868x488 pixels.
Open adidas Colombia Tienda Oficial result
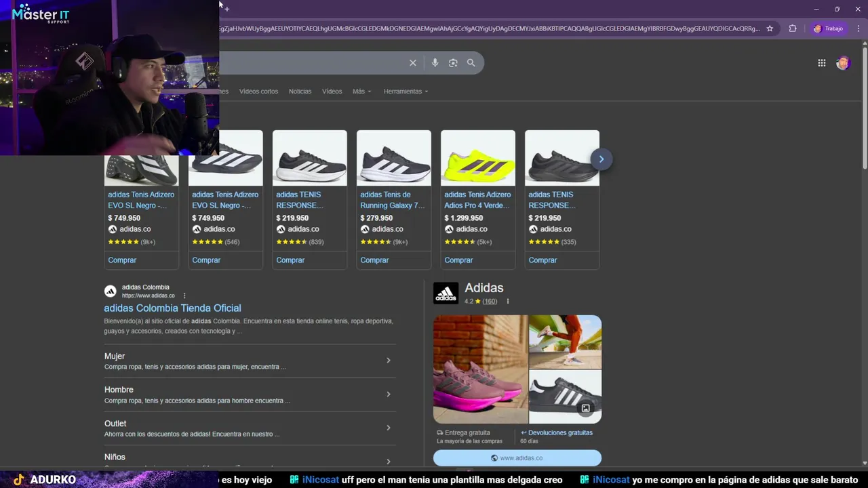point(172,308)
